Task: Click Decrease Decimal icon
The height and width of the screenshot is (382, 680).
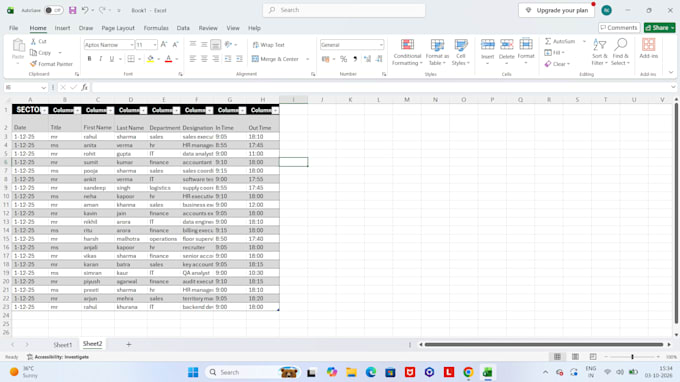Action: [379, 59]
